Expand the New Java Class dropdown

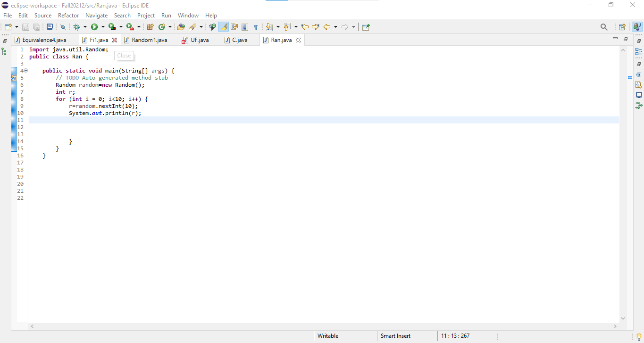(170, 27)
